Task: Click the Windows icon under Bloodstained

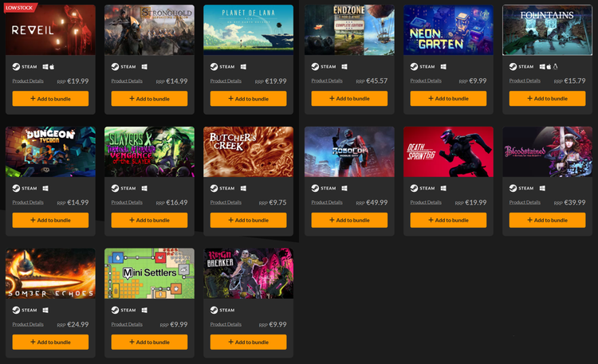Action: [542, 188]
